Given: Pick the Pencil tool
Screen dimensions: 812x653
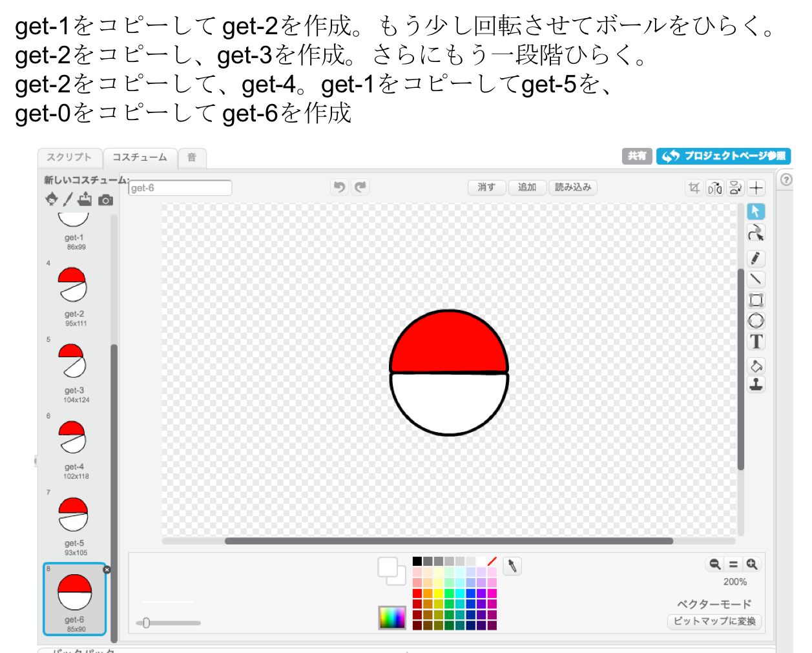Looking at the screenshot, I should (756, 258).
